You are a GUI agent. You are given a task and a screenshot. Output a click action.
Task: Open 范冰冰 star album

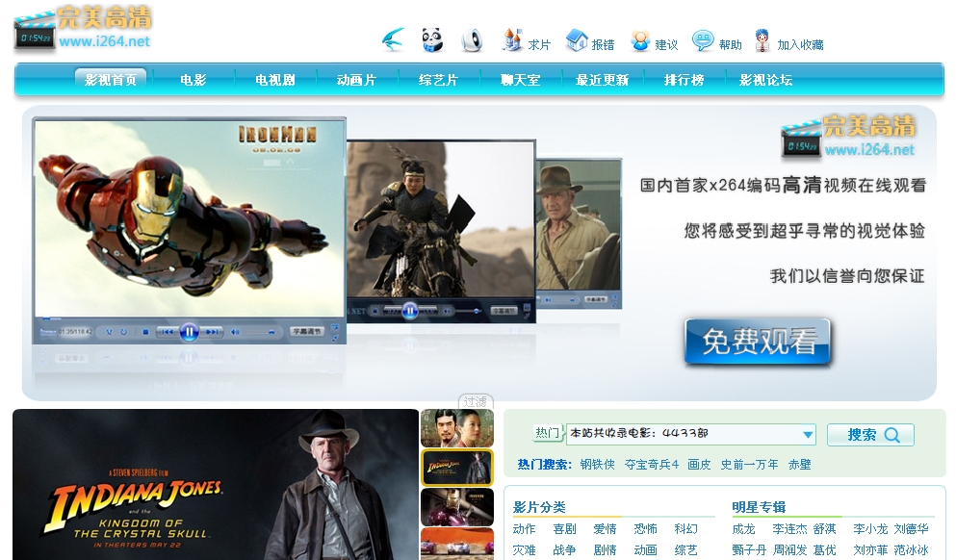[x=912, y=550]
